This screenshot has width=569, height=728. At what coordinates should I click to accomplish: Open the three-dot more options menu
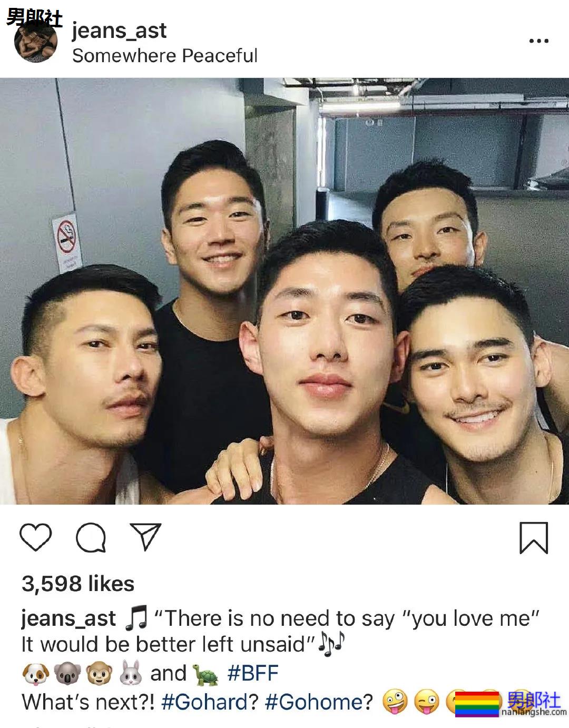(x=538, y=41)
